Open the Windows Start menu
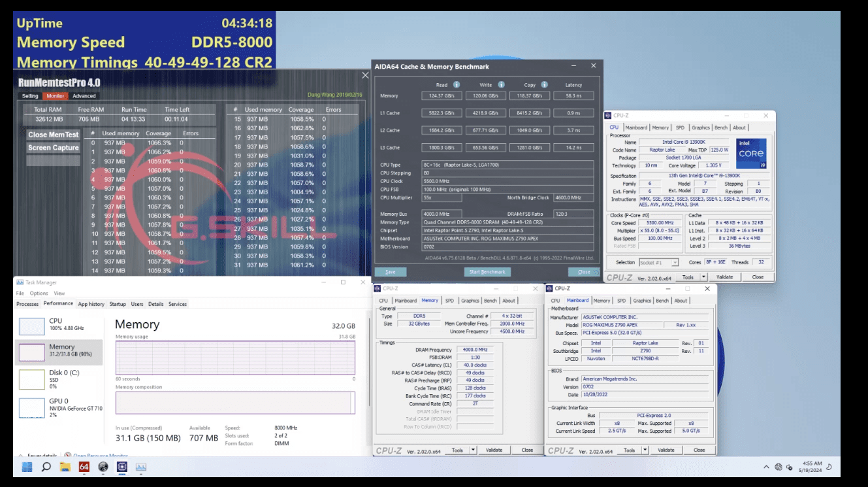The image size is (868, 487). coord(27,467)
